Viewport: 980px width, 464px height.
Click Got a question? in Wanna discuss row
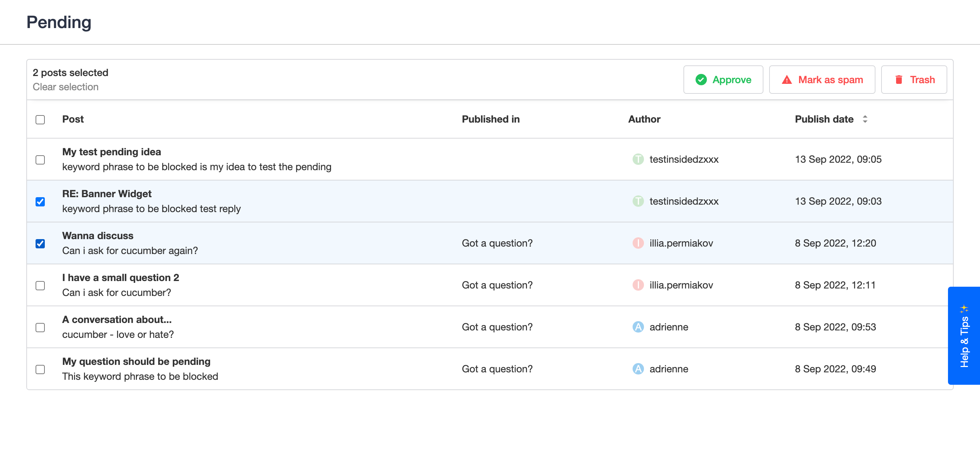[x=497, y=243]
